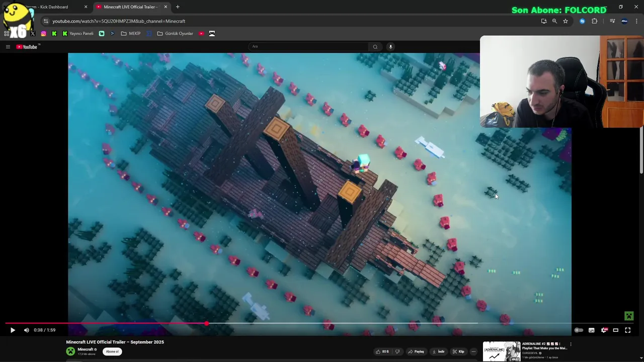This screenshot has width=644, height=362.
Task: Open a new browser tab
Action: (x=178, y=7)
